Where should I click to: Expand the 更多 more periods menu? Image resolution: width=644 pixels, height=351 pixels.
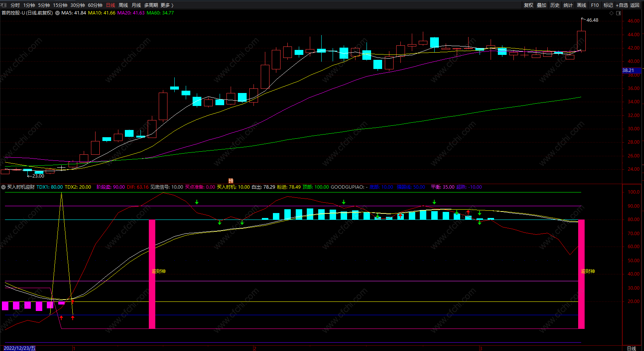coord(167,5)
